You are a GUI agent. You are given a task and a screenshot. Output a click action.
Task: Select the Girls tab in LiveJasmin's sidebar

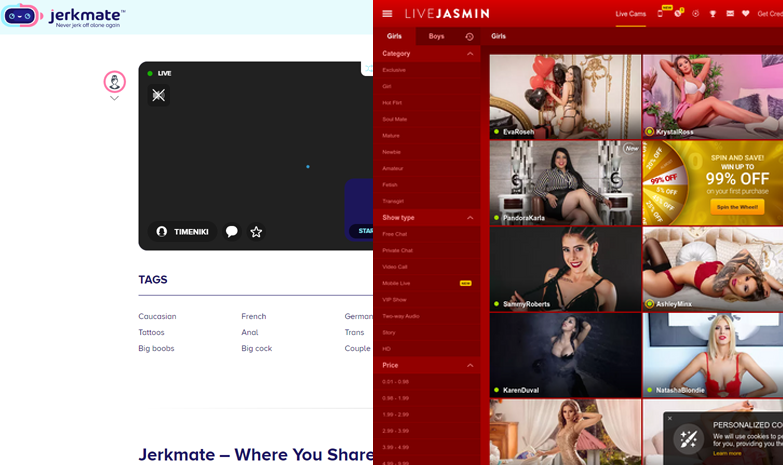click(x=394, y=36)
